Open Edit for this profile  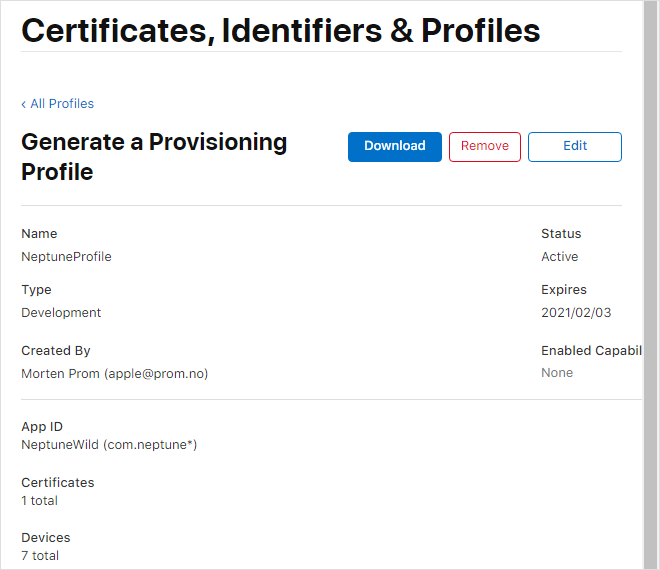574,146
